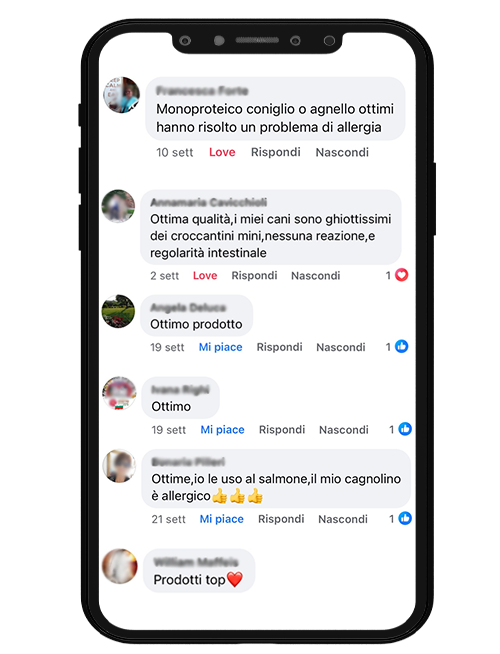Click the thumbs-up reaction icon on the 'Ottimo' comment

tap(405, 429)
